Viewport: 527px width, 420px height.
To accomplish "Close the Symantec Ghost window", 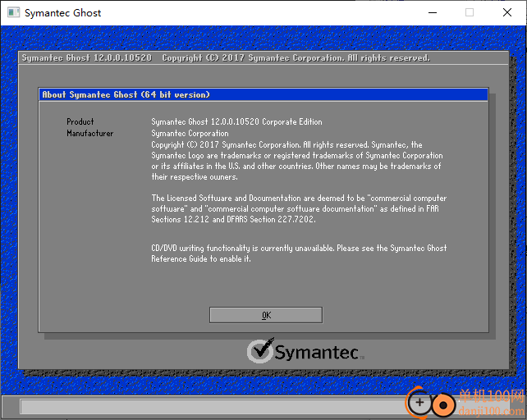I will [x=507, y=13].
